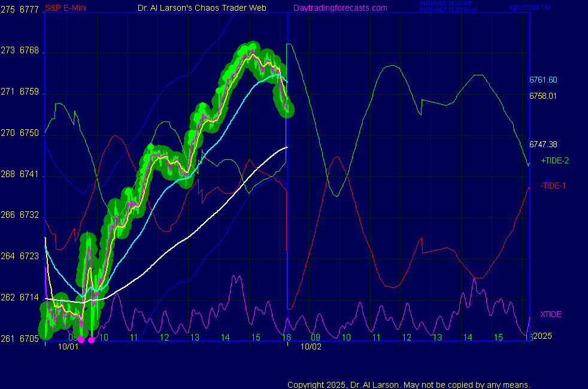Click the 6747.38 white price label
The image size is (588, 389).
point(543,144)
